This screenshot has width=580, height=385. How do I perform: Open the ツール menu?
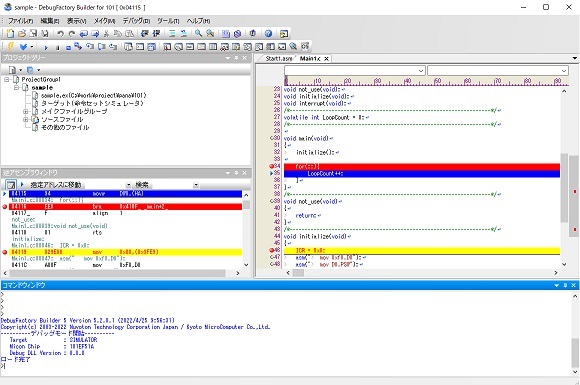(168, 21)
